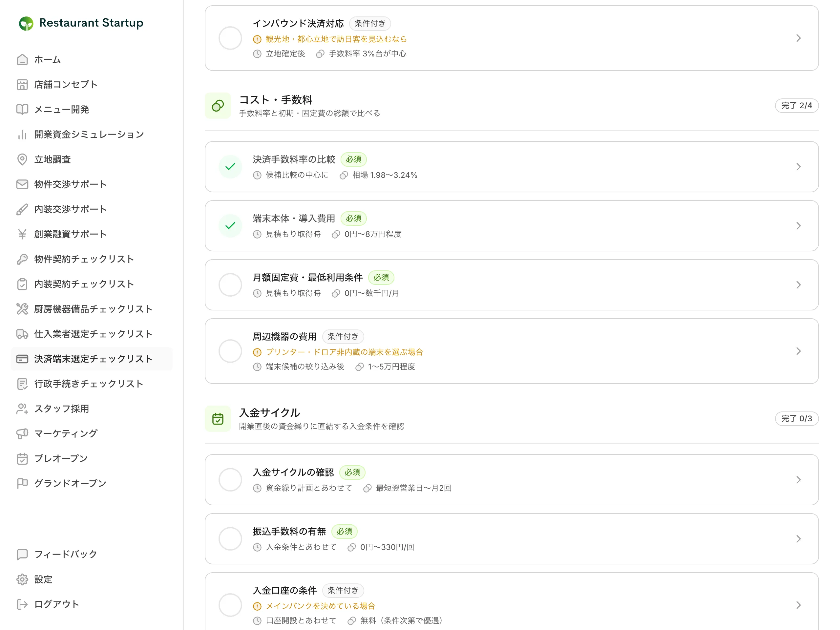840x630 pixels.
Task: Expand 入金口座の条件 chevron
Action: 798,605
